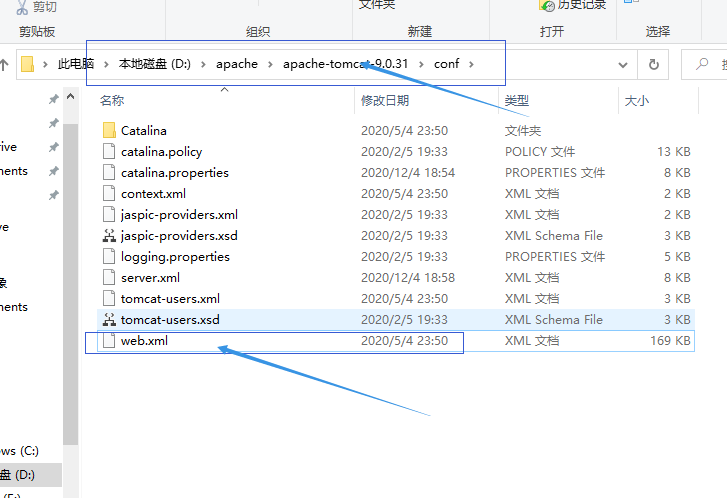Expand chevron after apache breadcrumb
The width and height of the screenshot is (727, 498).
(270, 64)
